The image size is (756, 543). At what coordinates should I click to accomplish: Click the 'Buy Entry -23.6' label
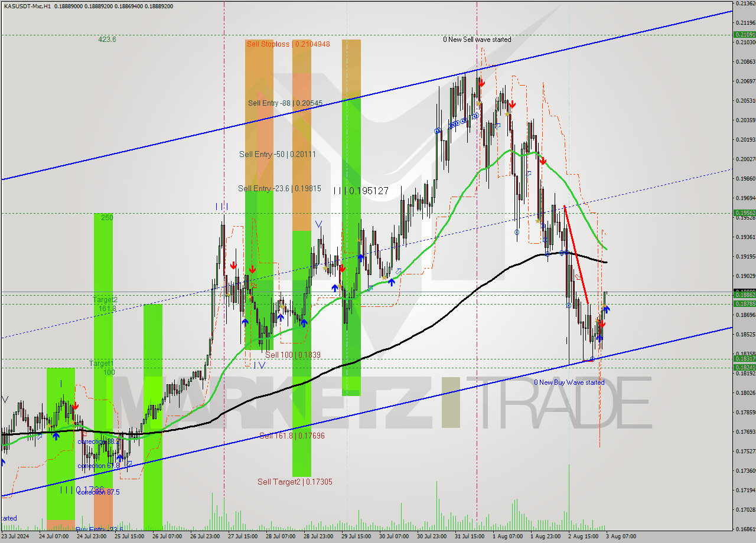tap(99, 529)
